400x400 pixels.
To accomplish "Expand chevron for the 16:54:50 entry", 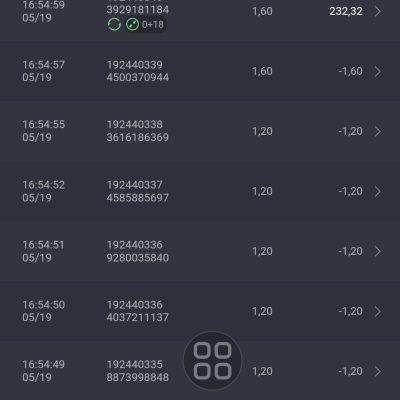I will 378,311.
